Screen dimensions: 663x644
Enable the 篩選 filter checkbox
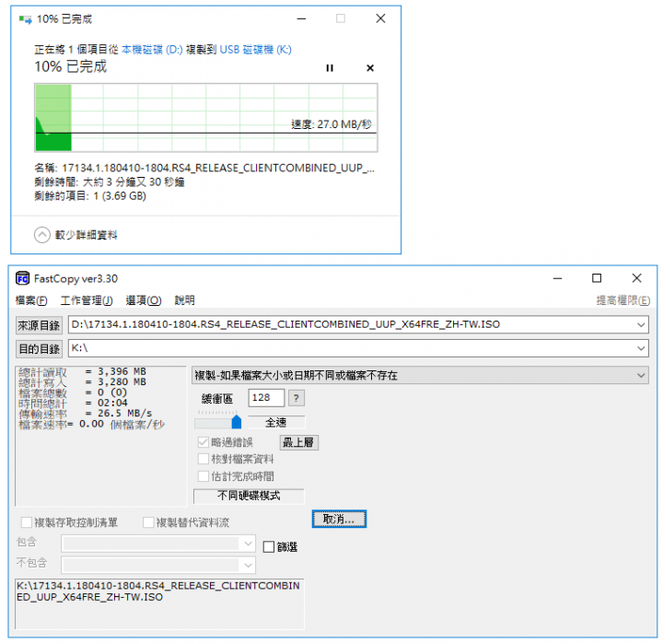click(x=269, y=547)
